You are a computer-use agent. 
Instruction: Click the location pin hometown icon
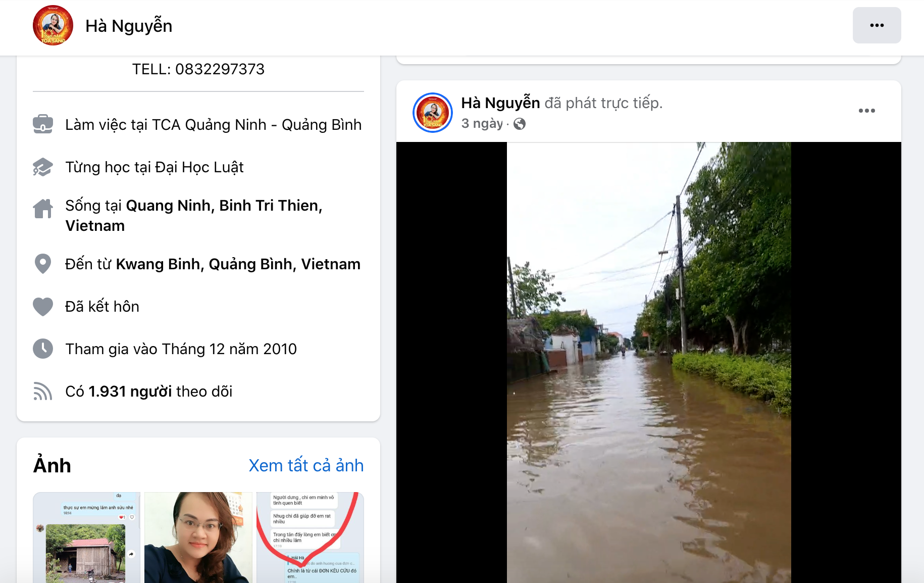43,264
